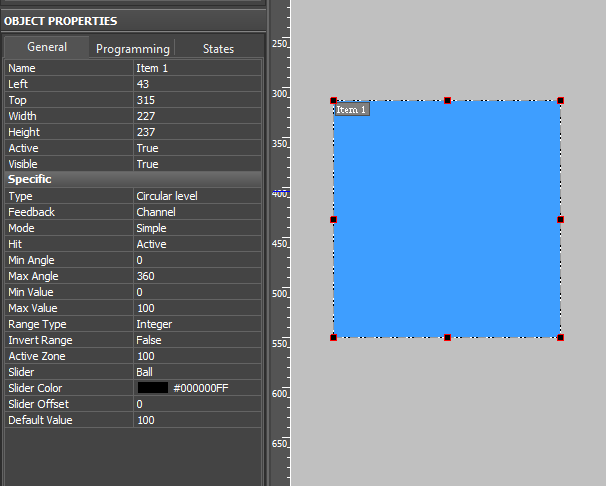Image resolution: width=606 pixels, height=486 pixels.
Task: Open the States tab
Action: point(218,49)
